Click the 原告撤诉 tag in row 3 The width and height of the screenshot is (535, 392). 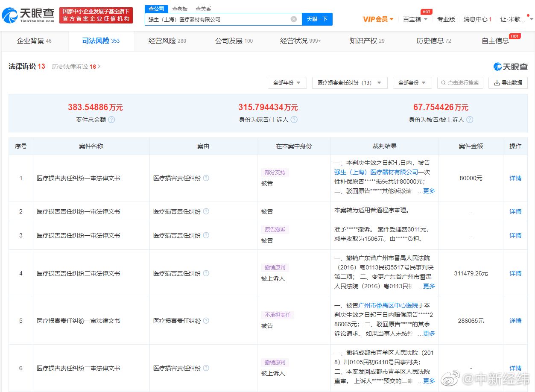click(x=275, y=230)
